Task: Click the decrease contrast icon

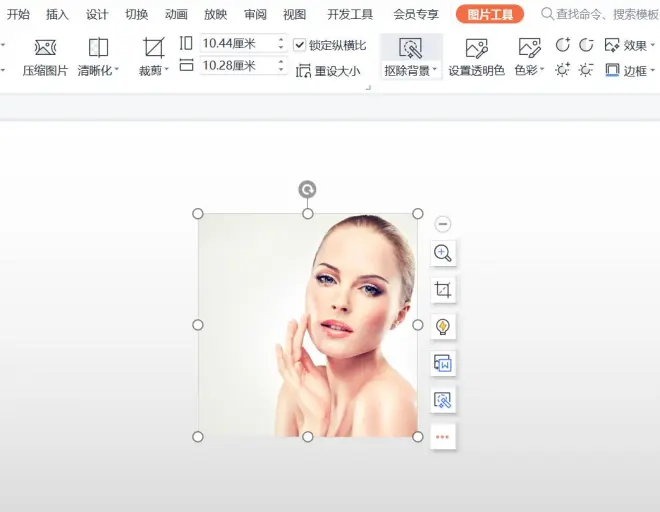Action: [586, 45]
